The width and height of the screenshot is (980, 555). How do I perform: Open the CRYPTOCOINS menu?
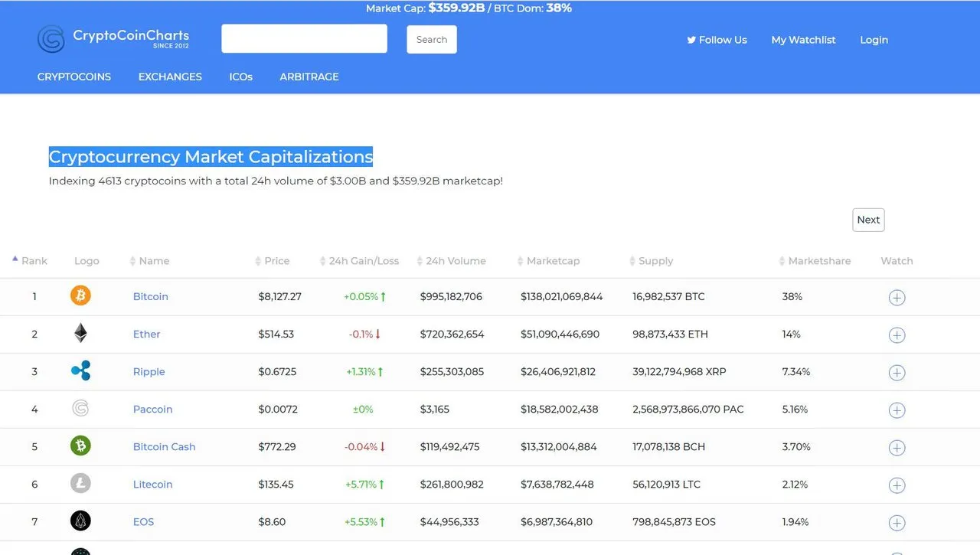(x=74, y=77)
